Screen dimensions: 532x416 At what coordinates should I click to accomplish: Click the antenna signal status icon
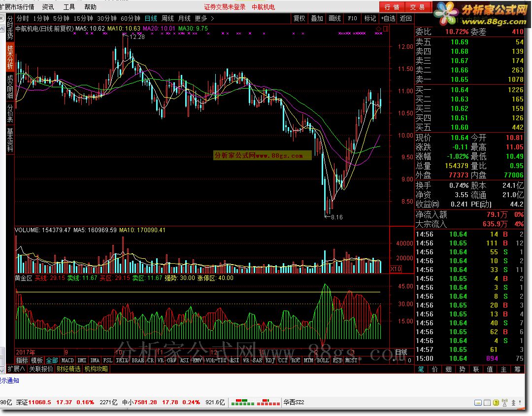(504, 403)
